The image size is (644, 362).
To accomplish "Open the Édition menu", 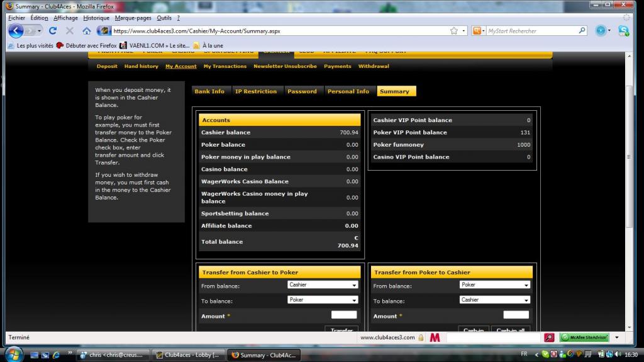I will (x=39, y=18).
